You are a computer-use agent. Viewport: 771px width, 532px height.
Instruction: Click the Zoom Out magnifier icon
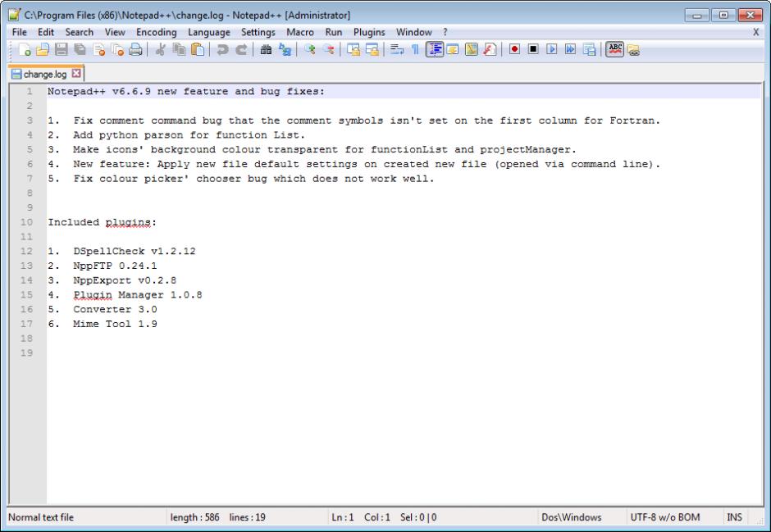point(328,50)
